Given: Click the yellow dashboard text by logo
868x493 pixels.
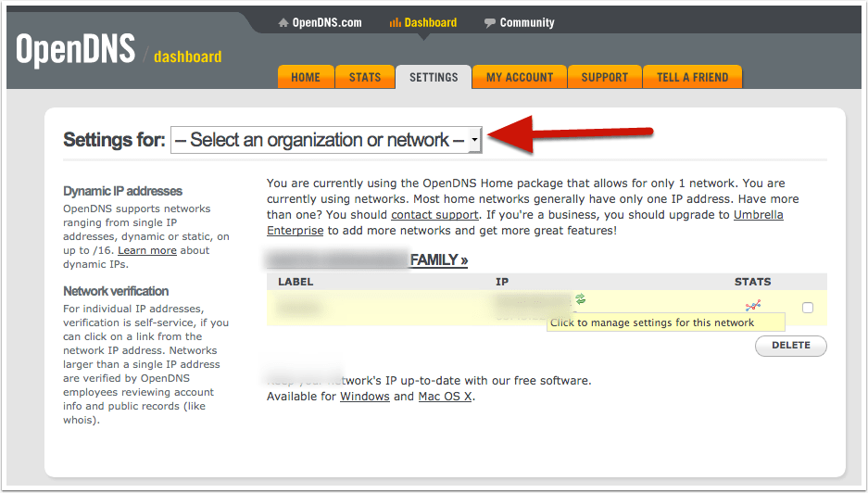Looking at the screenshot, I should click(x=188, y=57).
